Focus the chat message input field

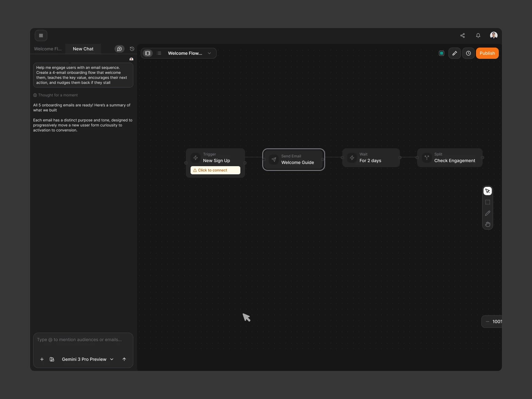point(83,340)
